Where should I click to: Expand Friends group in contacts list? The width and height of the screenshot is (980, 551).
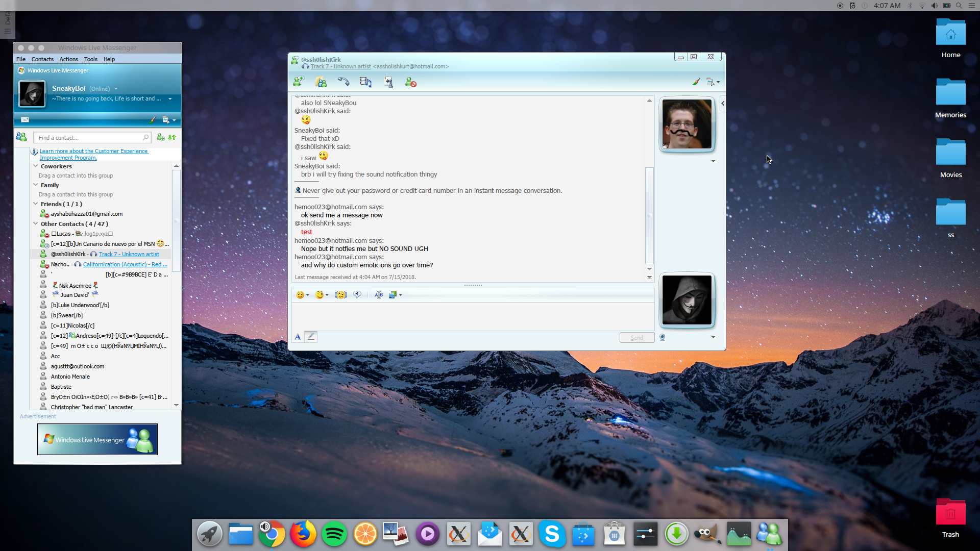pos(35,204)
